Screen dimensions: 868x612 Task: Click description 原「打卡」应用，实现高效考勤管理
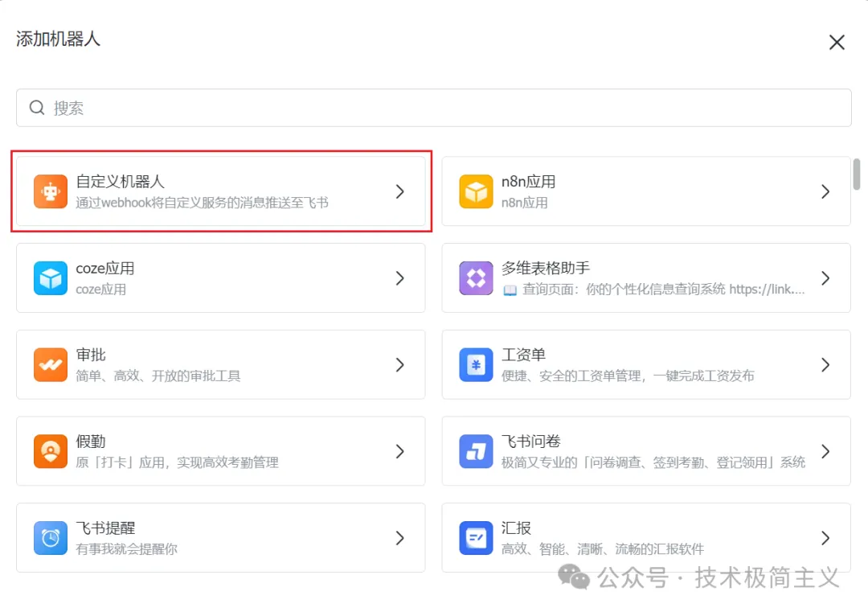coord(177,462)
